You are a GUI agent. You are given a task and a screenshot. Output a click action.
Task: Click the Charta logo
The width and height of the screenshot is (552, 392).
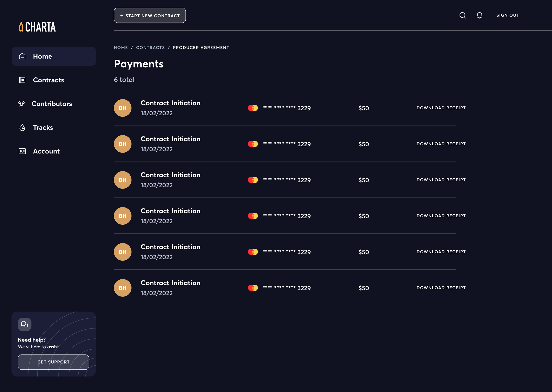[38, 27]
